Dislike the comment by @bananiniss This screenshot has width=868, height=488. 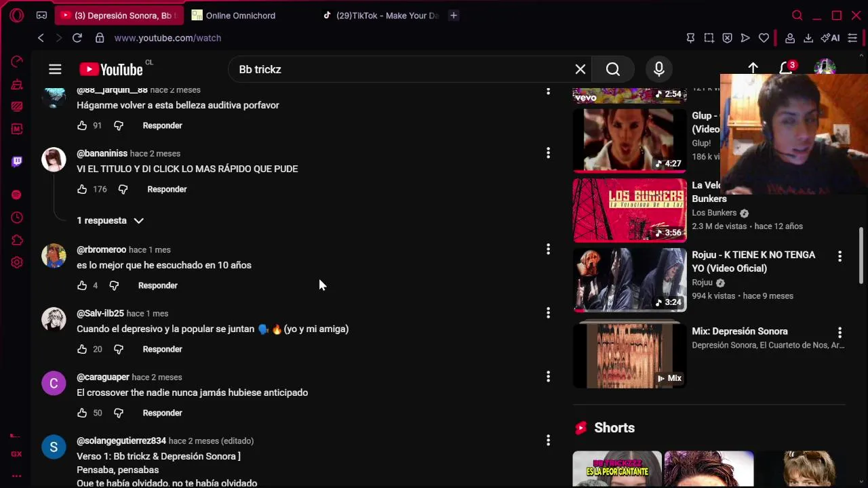(x=123, y=189)
